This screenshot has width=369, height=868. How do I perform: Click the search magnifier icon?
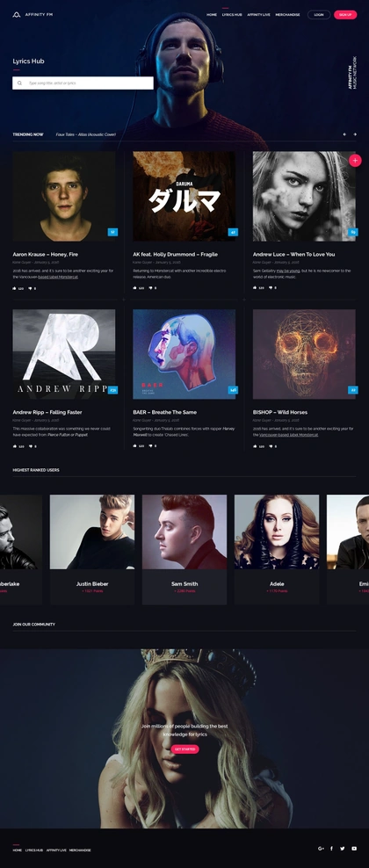pos(19,83)
